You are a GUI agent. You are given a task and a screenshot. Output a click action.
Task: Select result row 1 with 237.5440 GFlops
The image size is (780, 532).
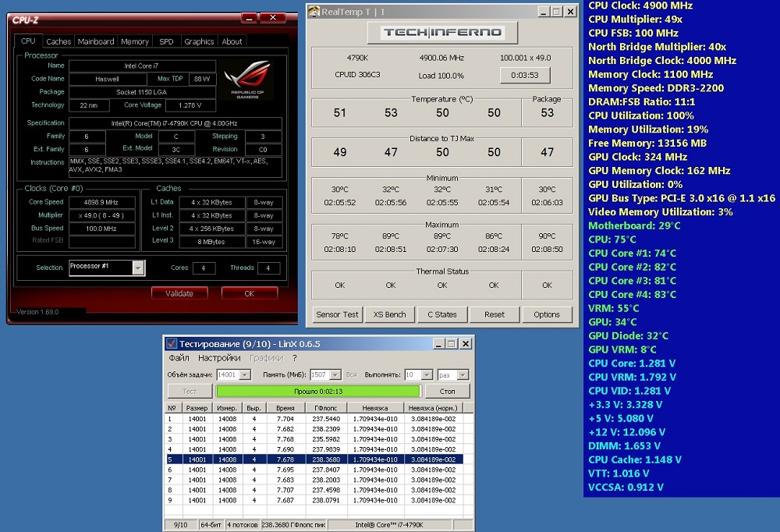(314, 419)
